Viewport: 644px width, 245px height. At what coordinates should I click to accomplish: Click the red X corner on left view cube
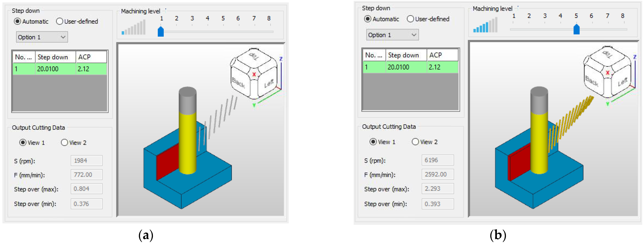254,74
